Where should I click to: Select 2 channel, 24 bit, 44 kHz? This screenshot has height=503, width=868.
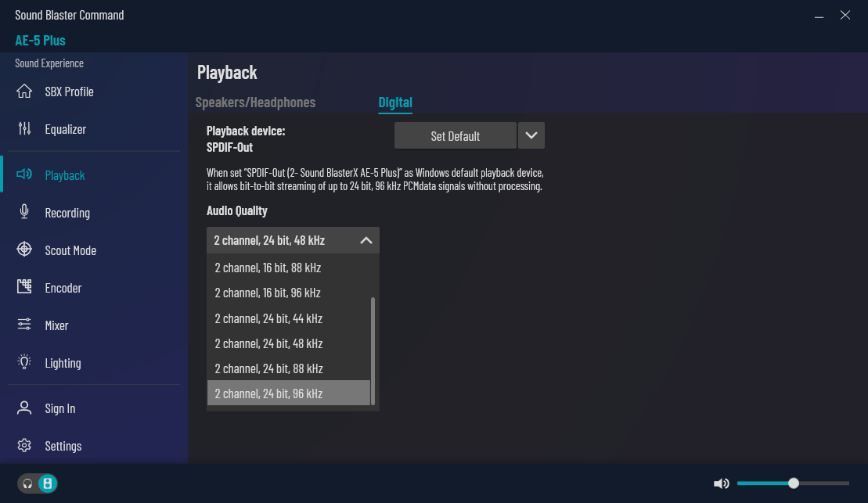(x=288, y=318)
